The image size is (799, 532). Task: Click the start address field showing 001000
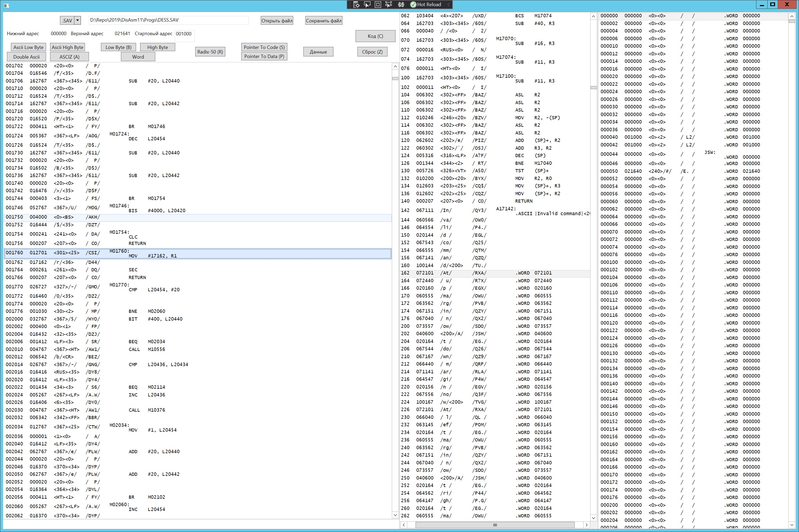click(184, 34)
